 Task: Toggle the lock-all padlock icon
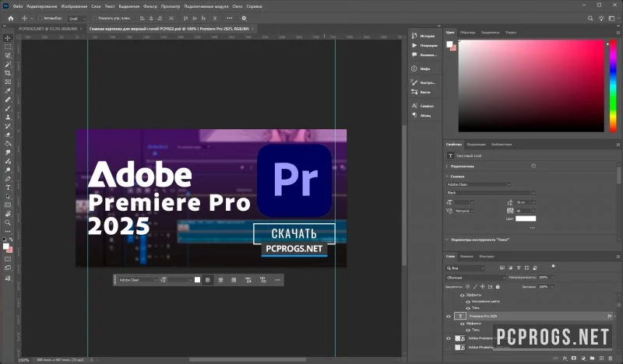click(x=498, y=286)
